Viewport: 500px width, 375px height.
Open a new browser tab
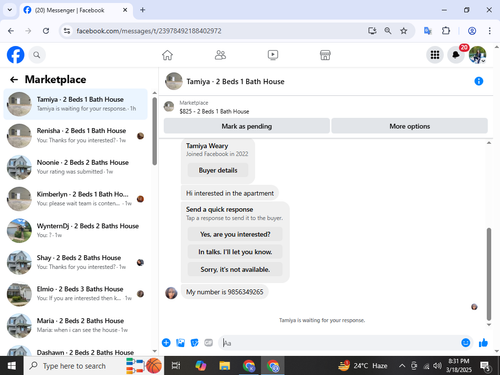coord(143,10)
